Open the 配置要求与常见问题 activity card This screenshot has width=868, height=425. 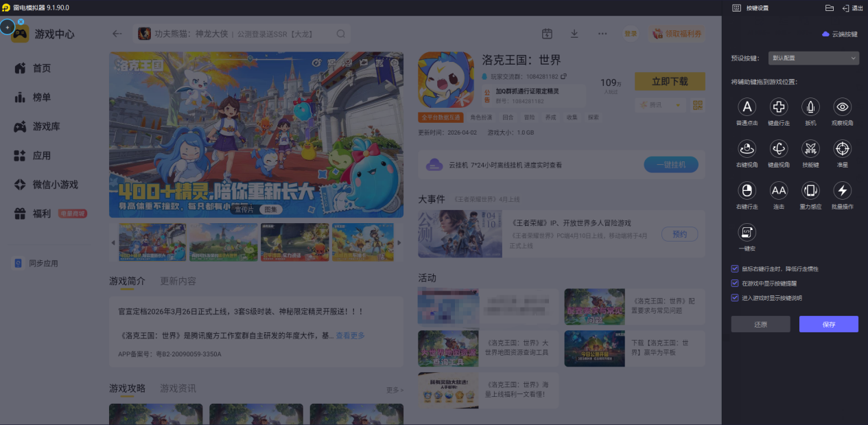pyautogui.click(x=634, y=306)
